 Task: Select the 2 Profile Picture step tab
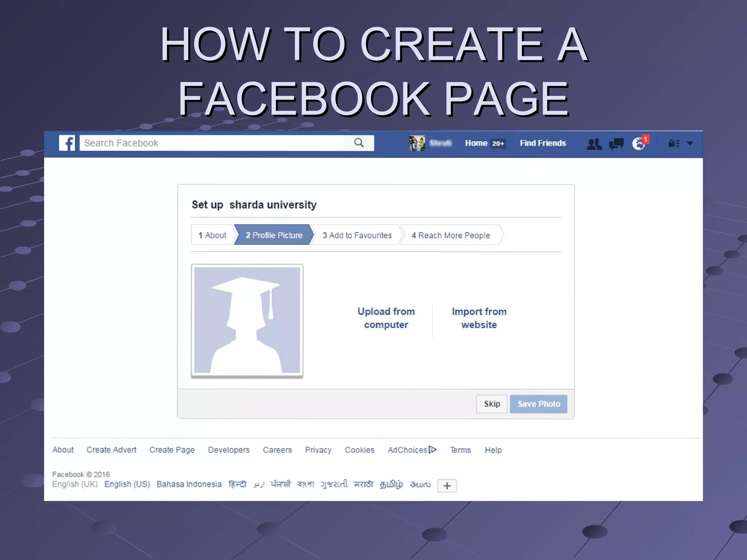274,235
